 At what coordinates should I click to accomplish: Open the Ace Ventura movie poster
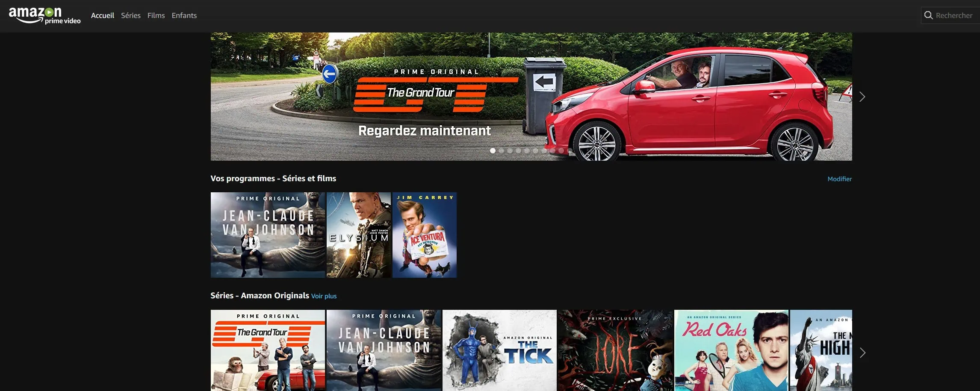point(424,235)
